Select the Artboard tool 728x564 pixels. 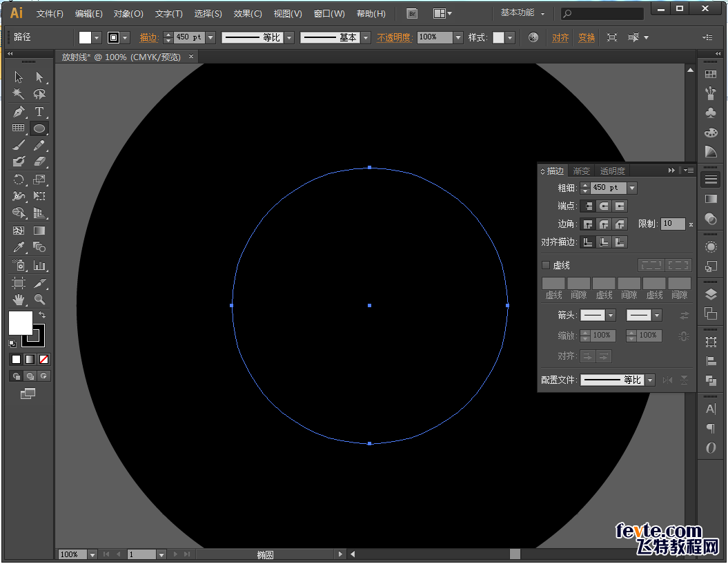click(19, 282)
